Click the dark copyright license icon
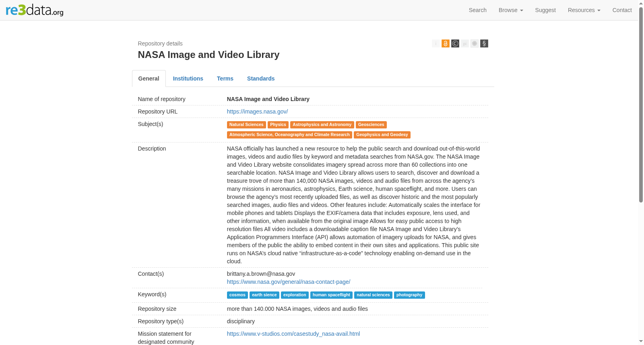 455,43
